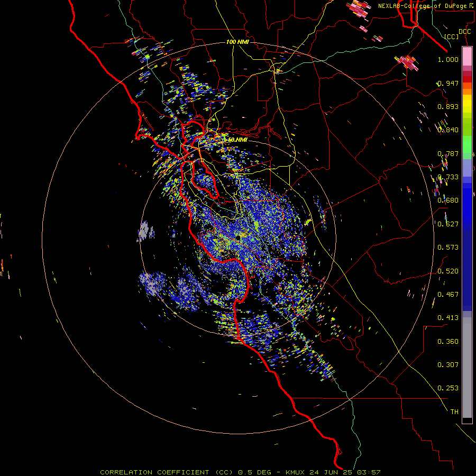Select the 0.467 scale value
476x476 pixels.
click(448, 295)
